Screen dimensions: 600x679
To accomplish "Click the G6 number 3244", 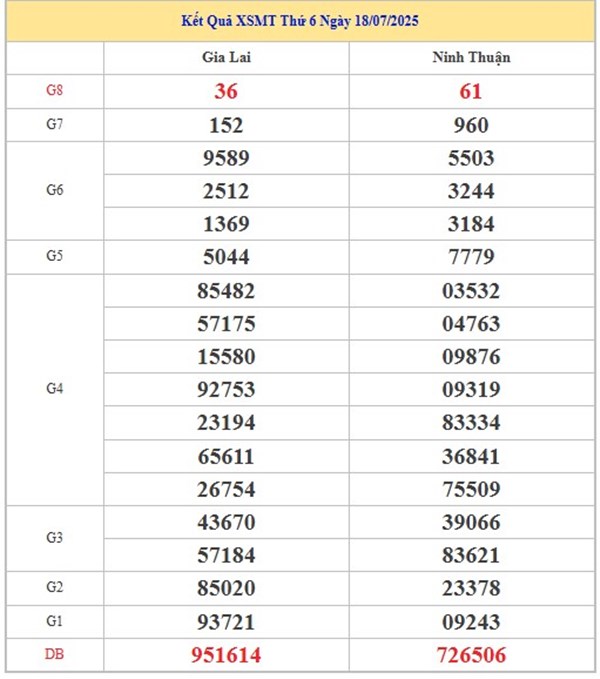I will click(x=471, y=191).
